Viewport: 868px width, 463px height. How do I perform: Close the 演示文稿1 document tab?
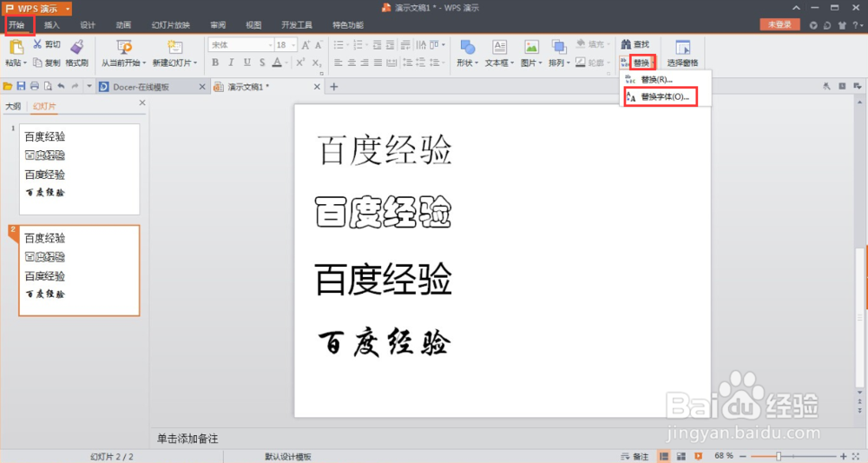[x=317, y=87]
